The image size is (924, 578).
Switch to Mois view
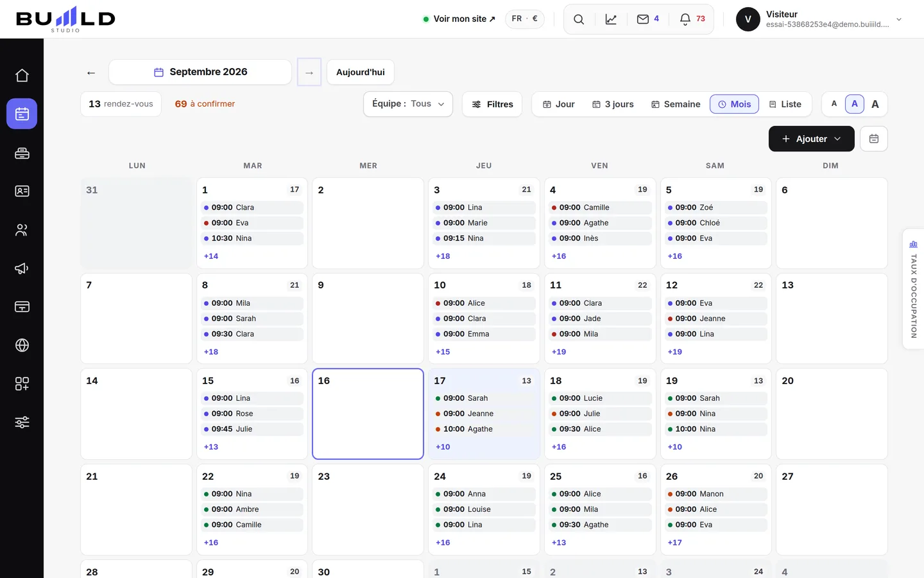point(735,104)
